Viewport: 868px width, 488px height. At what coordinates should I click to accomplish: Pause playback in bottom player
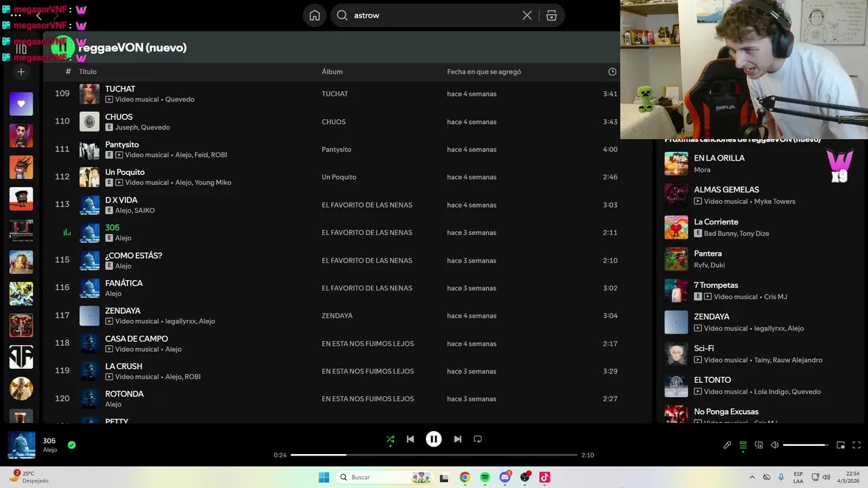click(x=434, y=439)
